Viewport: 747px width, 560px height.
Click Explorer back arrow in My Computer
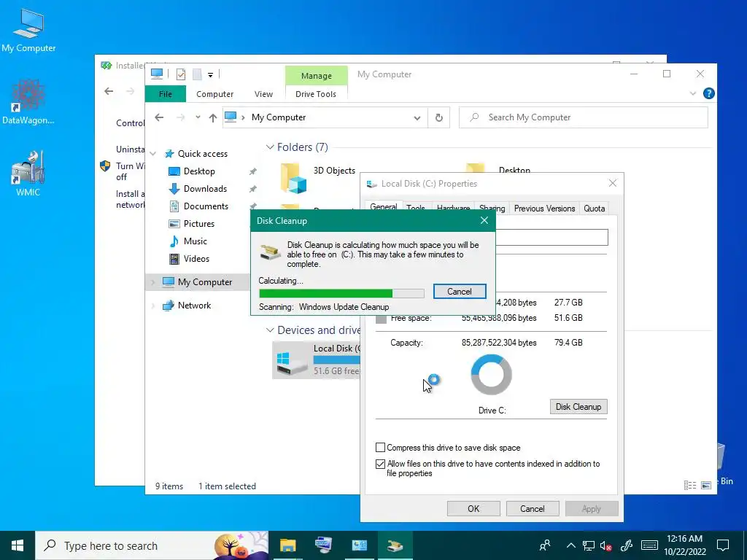tap(159, 117)
